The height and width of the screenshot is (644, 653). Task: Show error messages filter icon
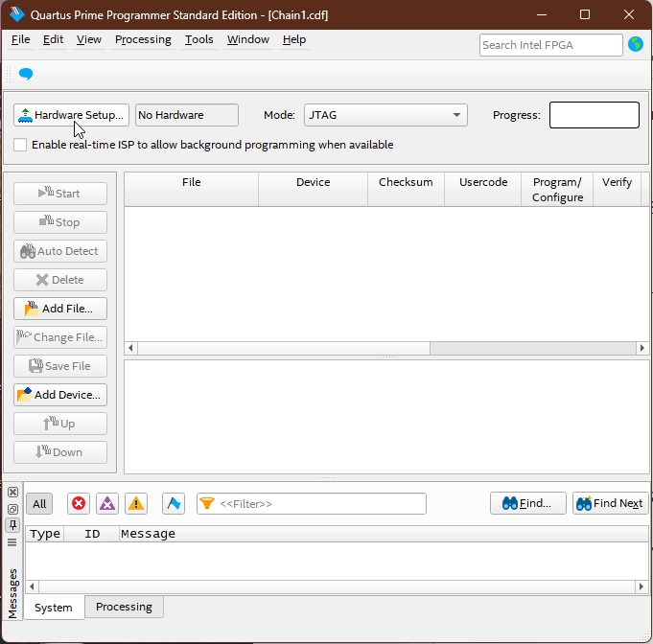[79, 503]
